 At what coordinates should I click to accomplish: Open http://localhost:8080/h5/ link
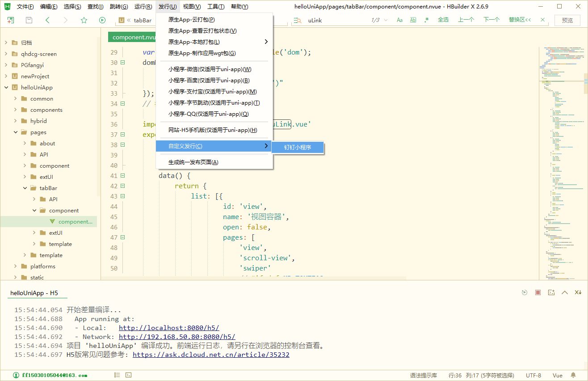point(169,328)
